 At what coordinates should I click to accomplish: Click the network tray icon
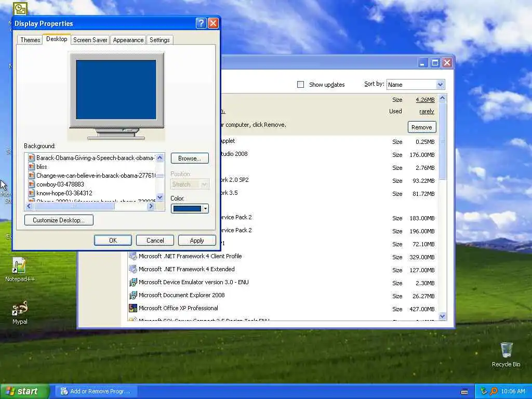point(484,391)
